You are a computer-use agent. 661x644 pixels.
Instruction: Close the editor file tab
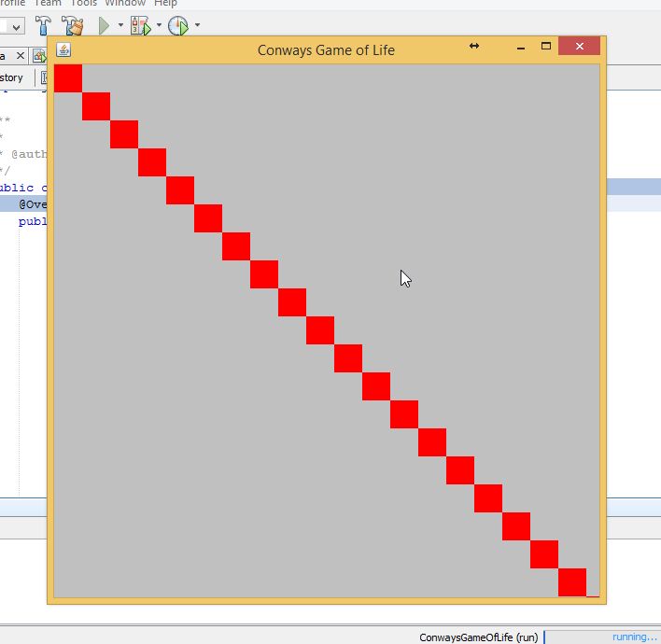(21, 56)
